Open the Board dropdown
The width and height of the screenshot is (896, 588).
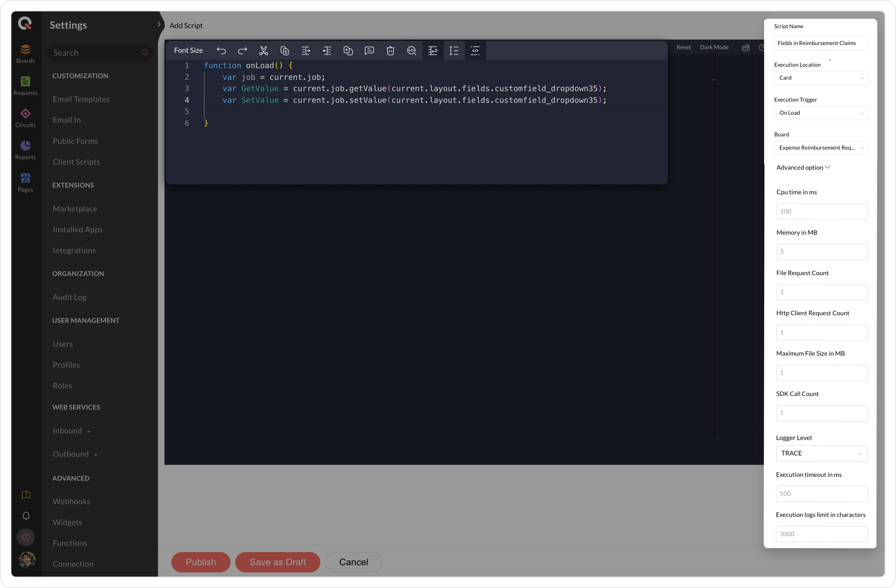pyautogui.click(x=821, y=148)
